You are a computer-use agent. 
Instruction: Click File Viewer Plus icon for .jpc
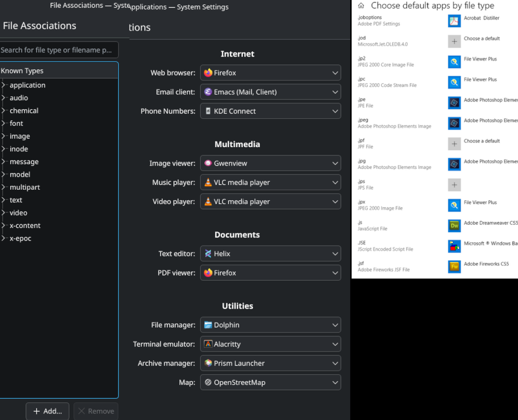454,83
